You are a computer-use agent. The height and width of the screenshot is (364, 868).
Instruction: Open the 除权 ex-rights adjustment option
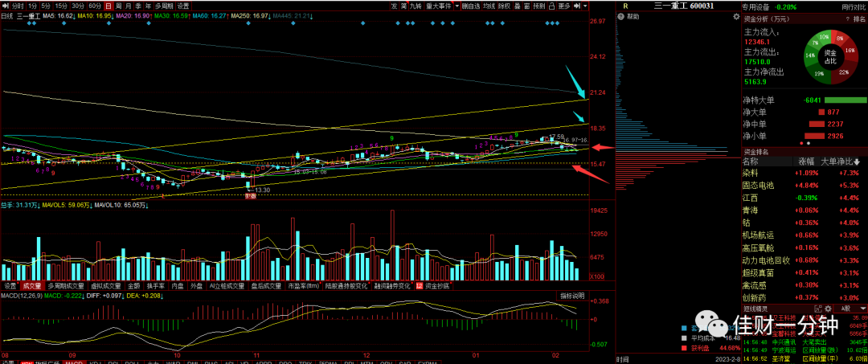coord(504,6)
